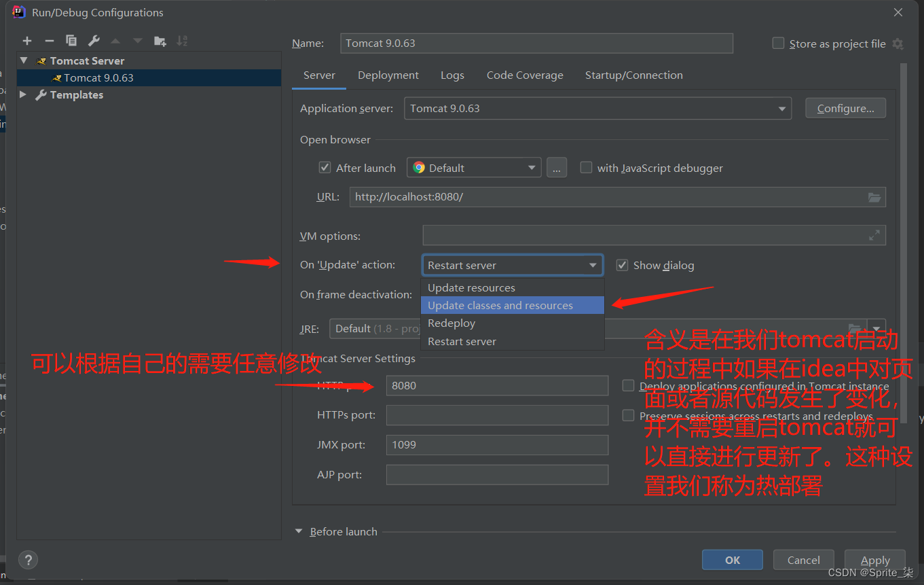Check Preserve sessions across restarts and redeploys
The image size is (924, 585).
(628, 415)
